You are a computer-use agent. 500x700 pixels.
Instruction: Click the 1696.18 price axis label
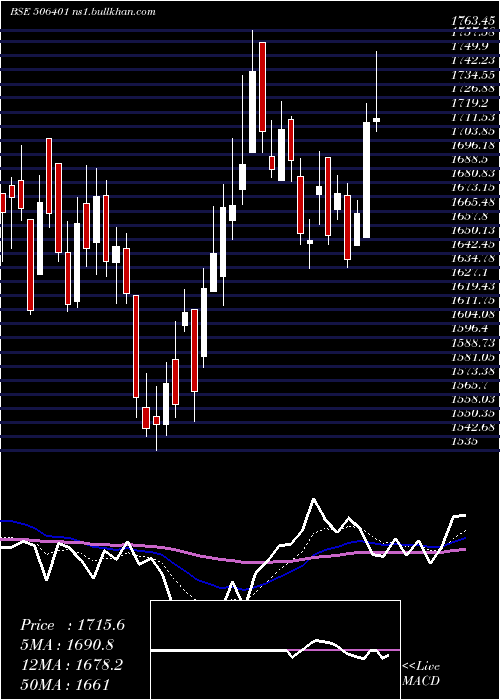pyautogui.click(x=472, y=146)
